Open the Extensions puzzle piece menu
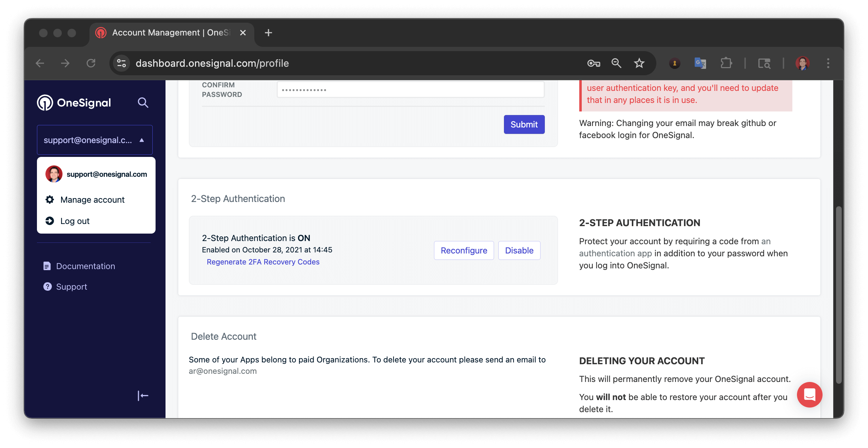This screenshot has height=448, width=868. (726, 63)
